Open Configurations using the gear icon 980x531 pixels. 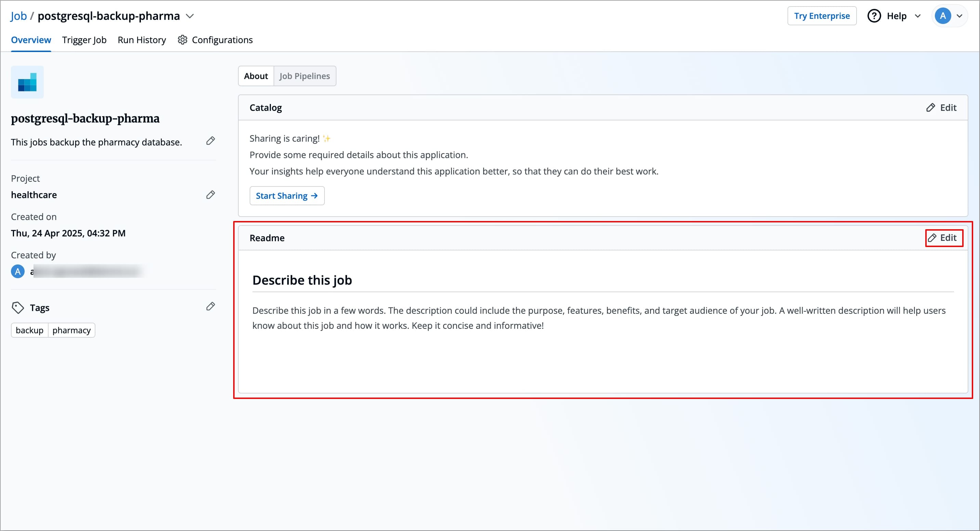pos(182,40)
